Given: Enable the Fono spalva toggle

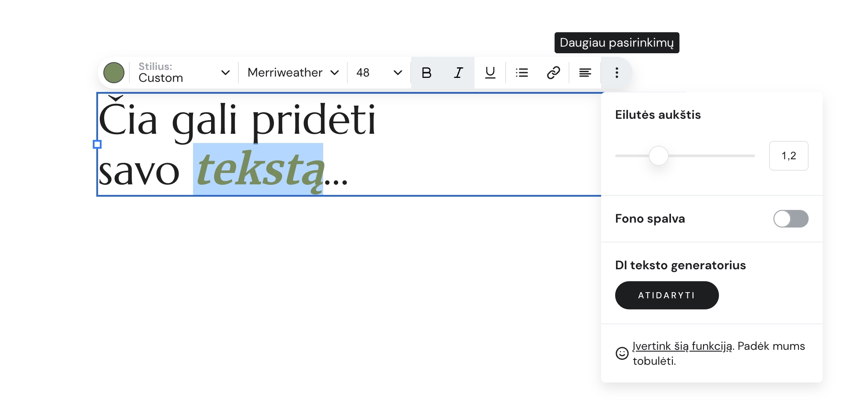Looking at the screenshot, I should coord(790,219).
